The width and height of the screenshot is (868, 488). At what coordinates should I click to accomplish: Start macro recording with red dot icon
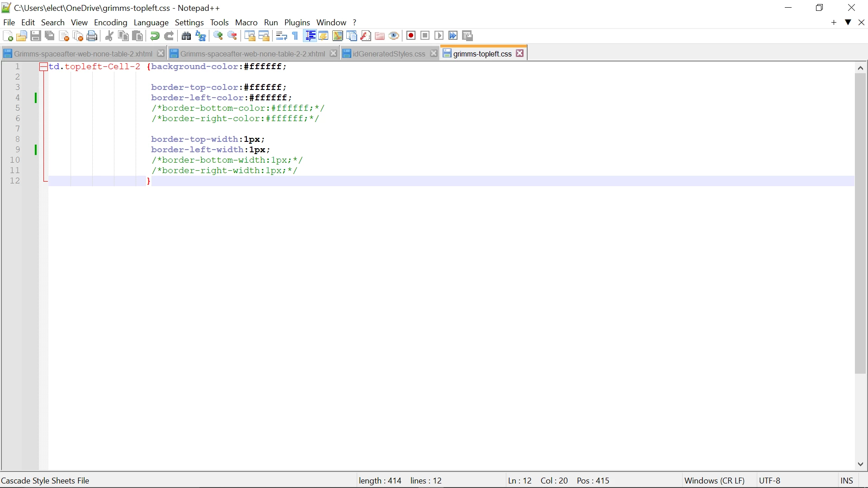(410, 36)
